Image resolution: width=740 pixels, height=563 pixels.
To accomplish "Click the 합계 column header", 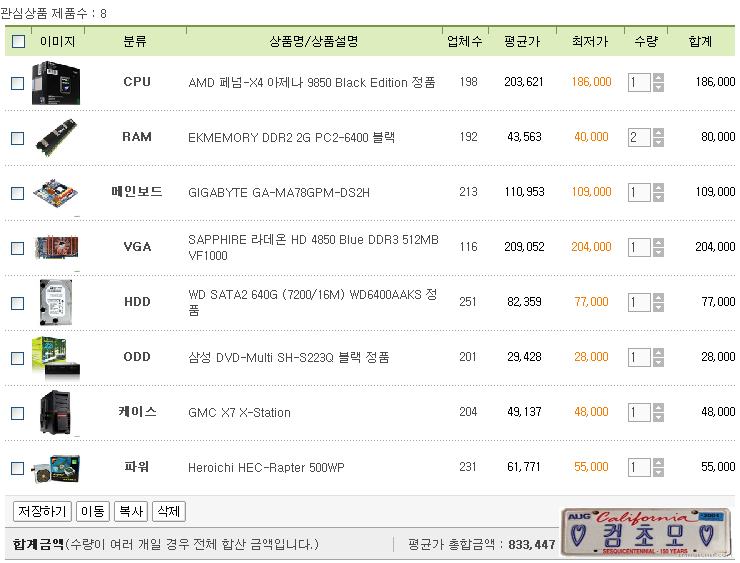I will tap(700, 42).
